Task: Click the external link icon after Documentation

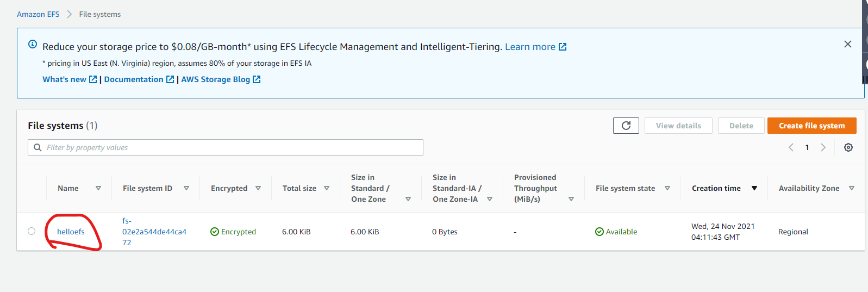Action: [170, 79]
